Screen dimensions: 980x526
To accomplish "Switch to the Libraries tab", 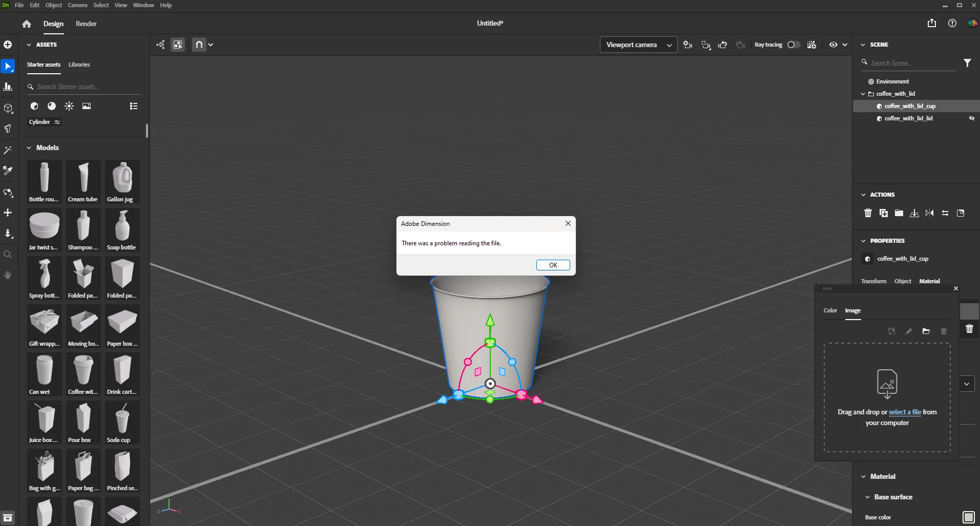I will [79, 65].
